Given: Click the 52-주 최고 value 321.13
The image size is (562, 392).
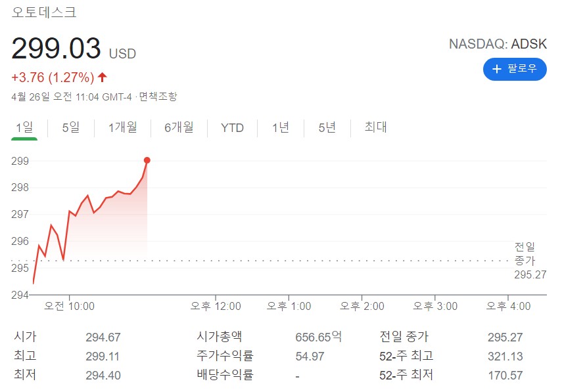Looking at the screenshot, I should pos(505,357).
